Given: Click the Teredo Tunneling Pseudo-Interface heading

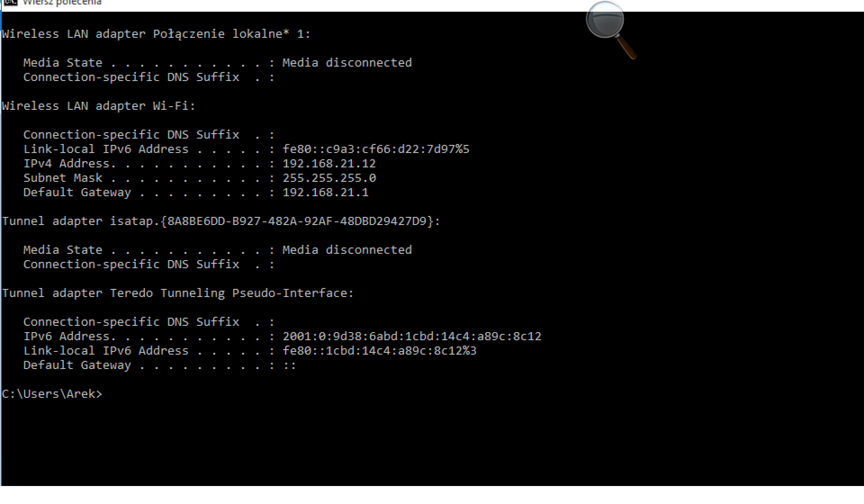Looking at the screenshot, I should pyautogui.click(x=178, y=293).
